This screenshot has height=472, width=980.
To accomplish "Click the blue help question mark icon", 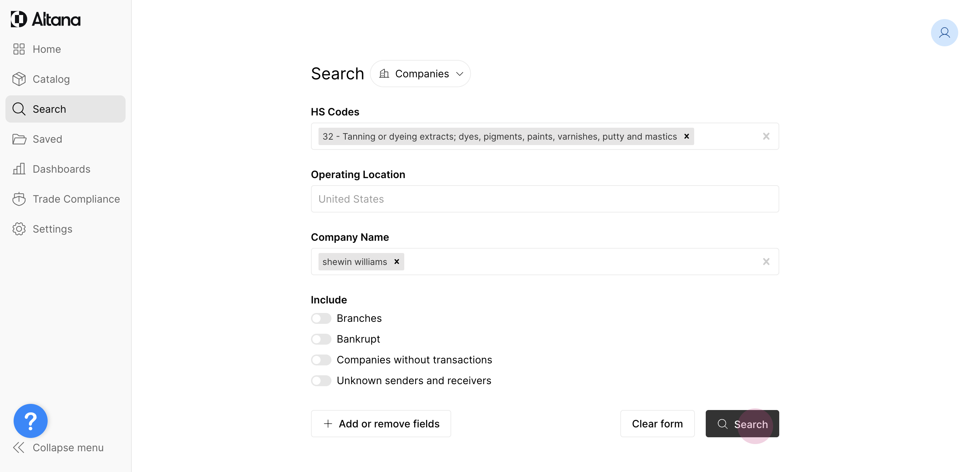I will [30, 421].
